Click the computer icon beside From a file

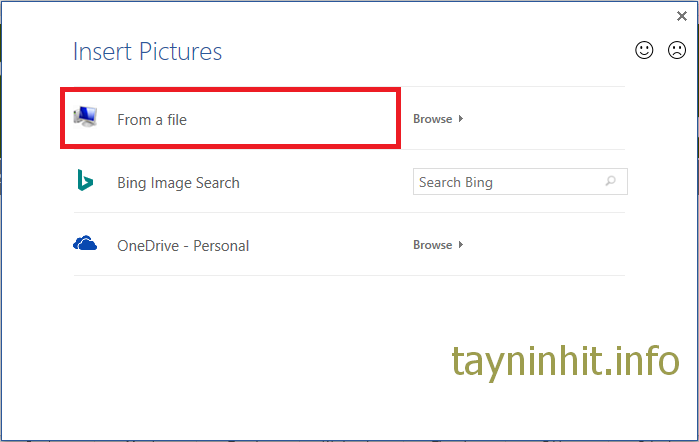[86, 118]
